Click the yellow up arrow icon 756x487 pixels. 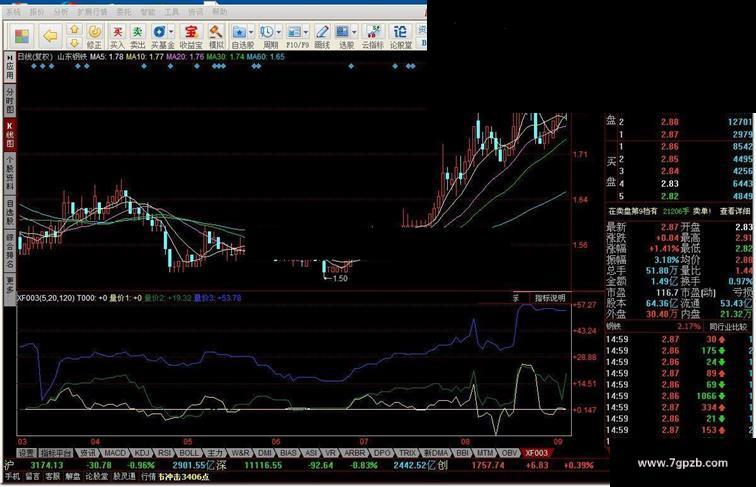[74, 29]
